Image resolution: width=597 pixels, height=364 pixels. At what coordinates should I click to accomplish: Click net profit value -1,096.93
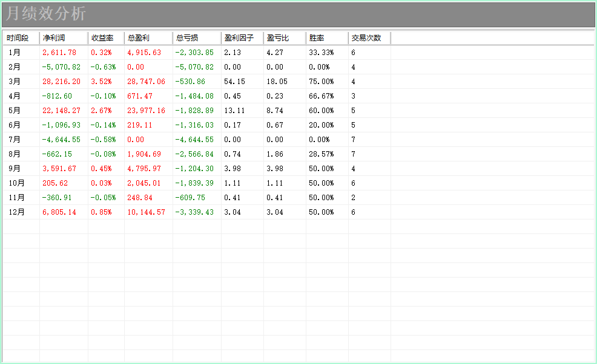pyautogui.click(x=61, y=125)
